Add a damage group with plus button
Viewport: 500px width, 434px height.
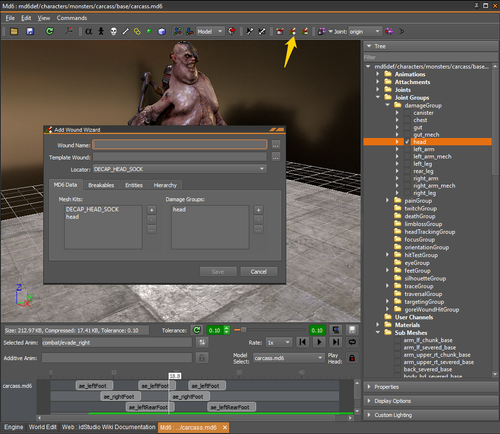258,210
